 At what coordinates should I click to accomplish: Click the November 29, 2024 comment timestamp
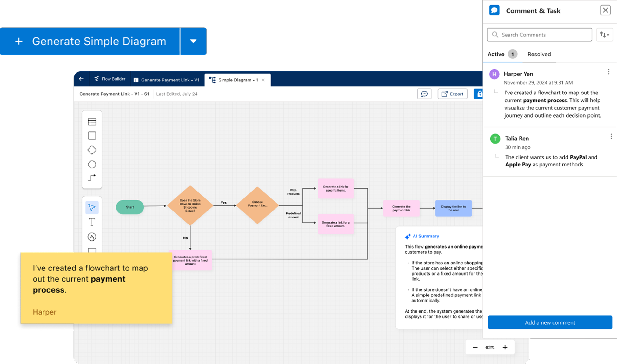(538, 83)
